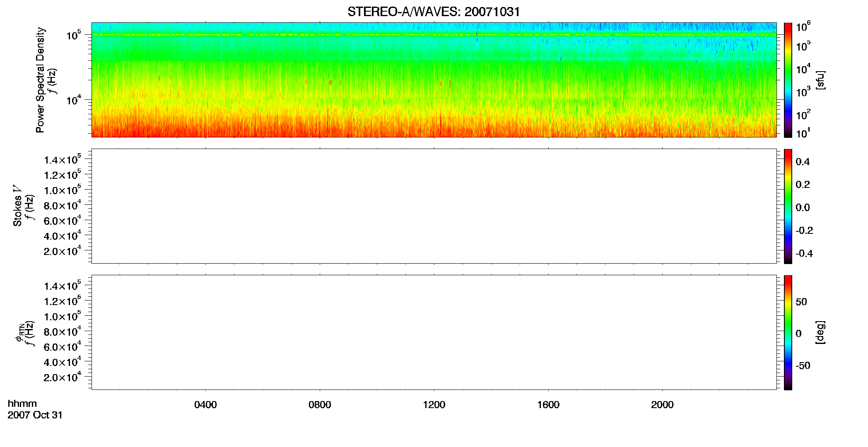Click the 2000 time tick label
This screenshot has width=868, height=447.
pos(662,405)
